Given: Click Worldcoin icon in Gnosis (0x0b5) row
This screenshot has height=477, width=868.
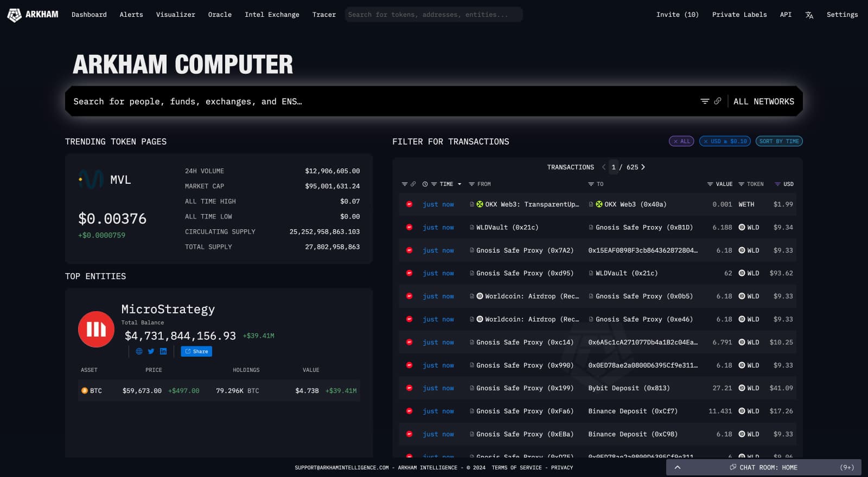Looking at the screenshot, I should click(x=480, y=296).
